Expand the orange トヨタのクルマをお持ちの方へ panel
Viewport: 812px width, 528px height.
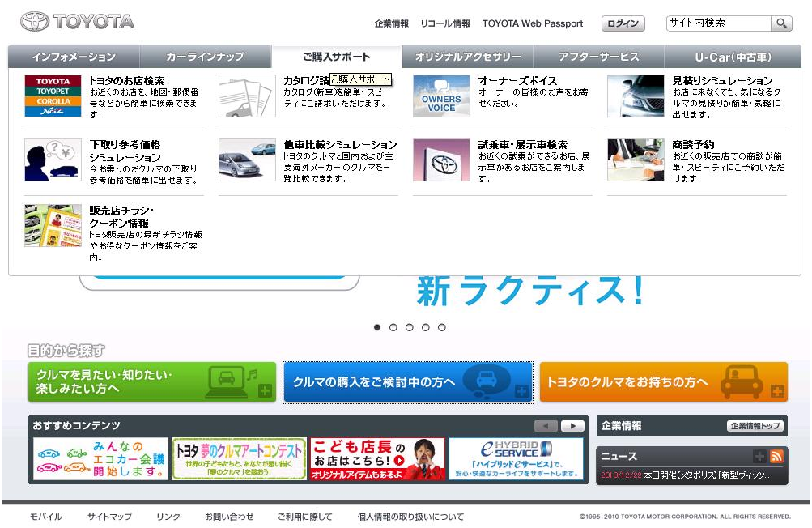(663, 382)
